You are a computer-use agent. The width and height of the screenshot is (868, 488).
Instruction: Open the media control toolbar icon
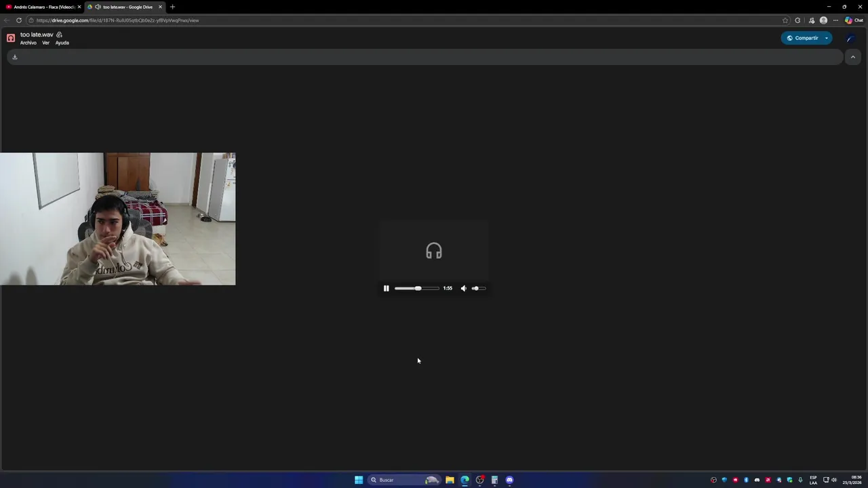pos(812,20)
